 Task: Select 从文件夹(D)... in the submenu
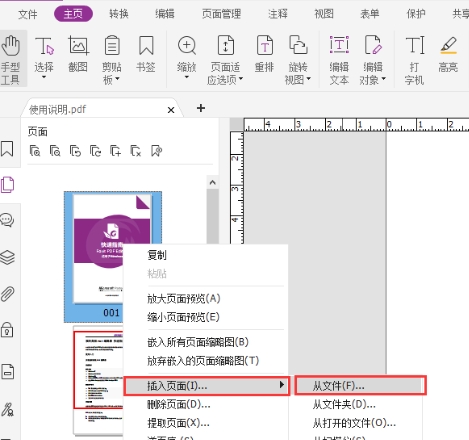pyautogui.click(x=356, y=405)
